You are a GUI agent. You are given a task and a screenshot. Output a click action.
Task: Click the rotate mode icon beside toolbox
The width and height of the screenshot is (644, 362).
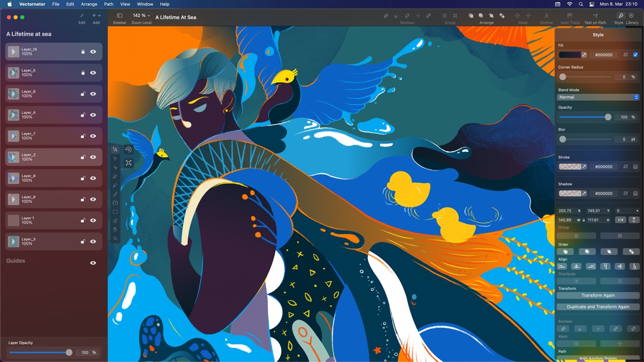click(129, 150)
